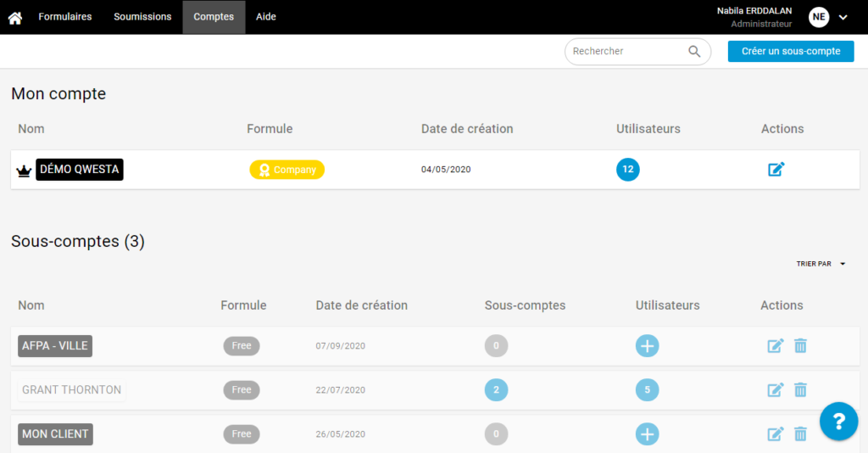Click the 04/05/2020 creation date
Image resolution: width=868 pixels, height=453 pixels.
point(446,170)
